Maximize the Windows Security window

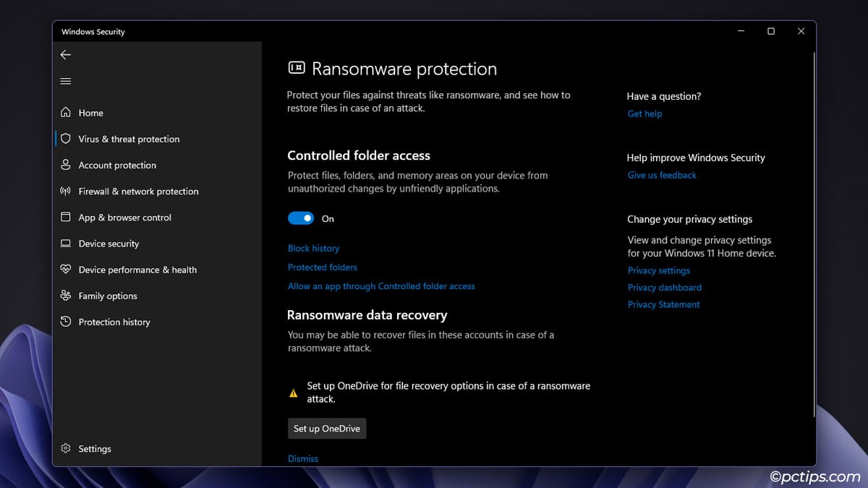click(771, 31)
